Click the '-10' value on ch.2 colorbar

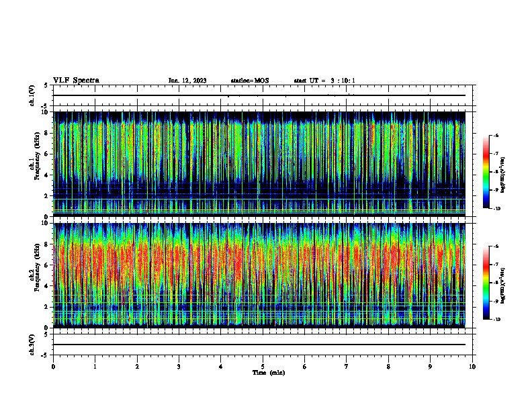click(x=496, y=320)
